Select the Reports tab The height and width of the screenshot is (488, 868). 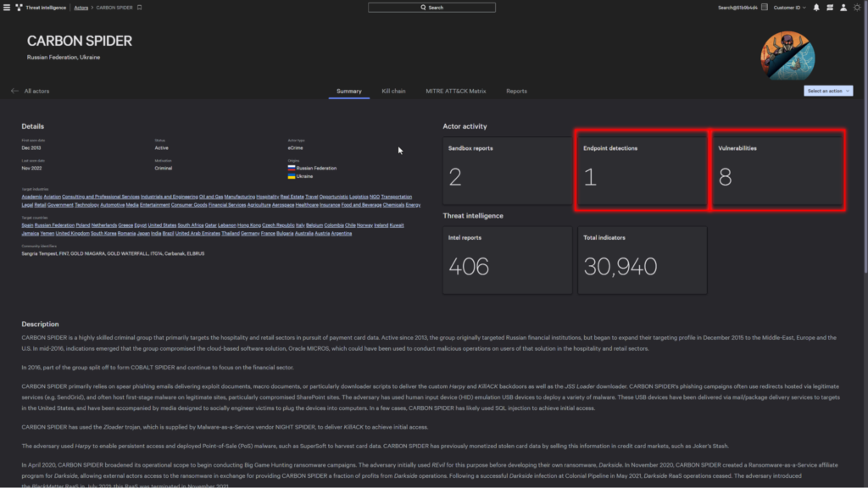tap(517, 91)
